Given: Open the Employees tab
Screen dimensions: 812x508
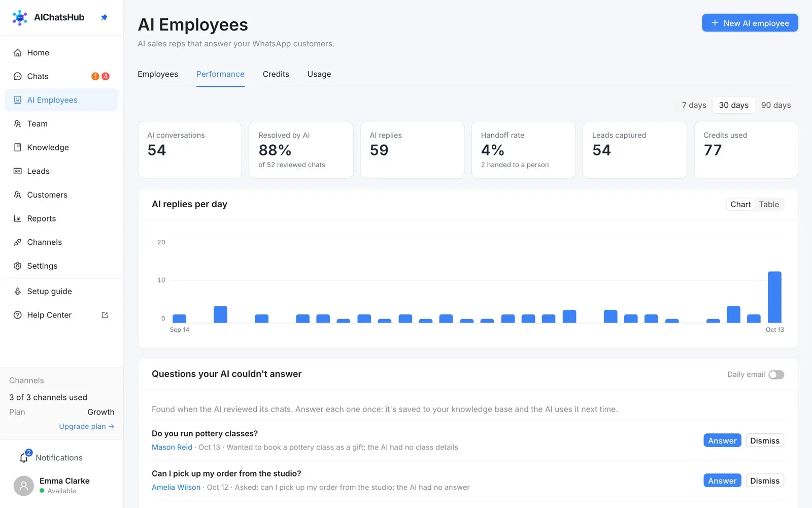Looking at the screenshot, I should pos(158,74).
